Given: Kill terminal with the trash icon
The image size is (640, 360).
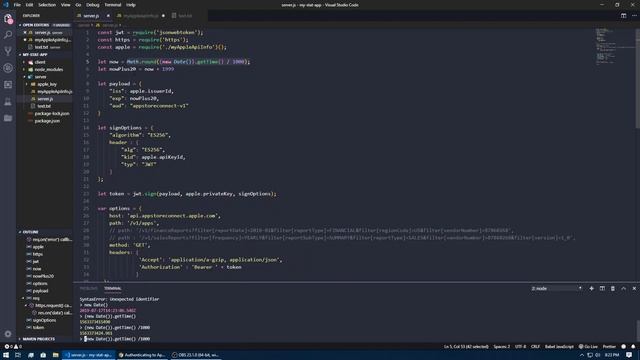Looking at the screenshot, I should point(613,288).
